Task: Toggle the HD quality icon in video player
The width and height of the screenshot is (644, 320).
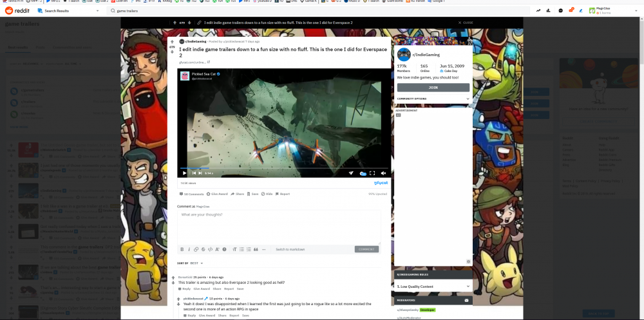Action: (x=363, y=173)
